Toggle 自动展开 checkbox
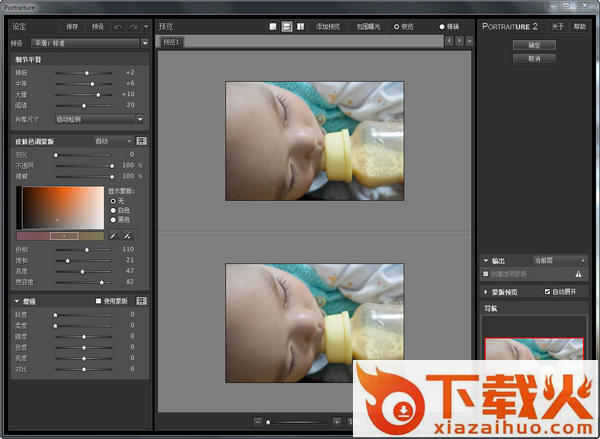Screen dimensions: 600x439 click(x=547, y=292)
